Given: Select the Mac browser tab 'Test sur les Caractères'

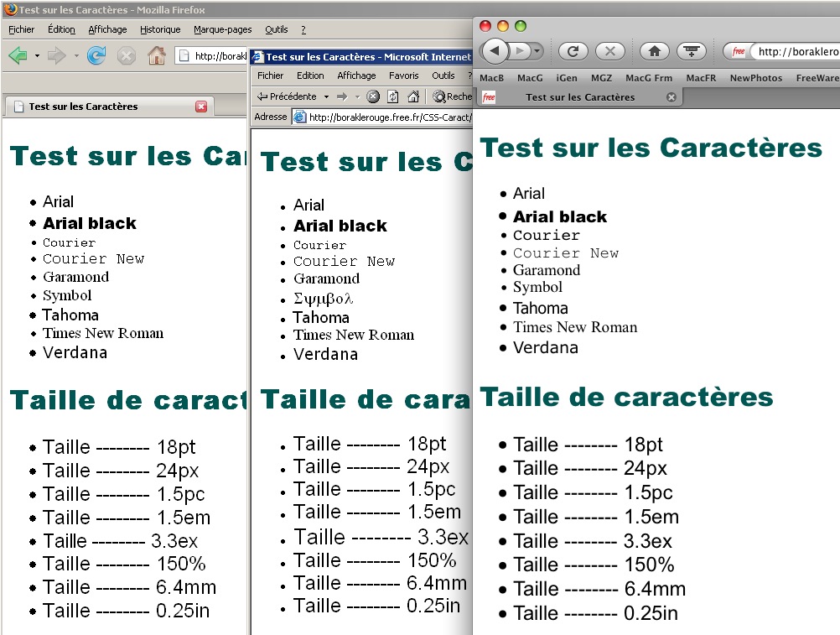Looking at the screenshot, I should pyautogui.click(x=579, y=97).
